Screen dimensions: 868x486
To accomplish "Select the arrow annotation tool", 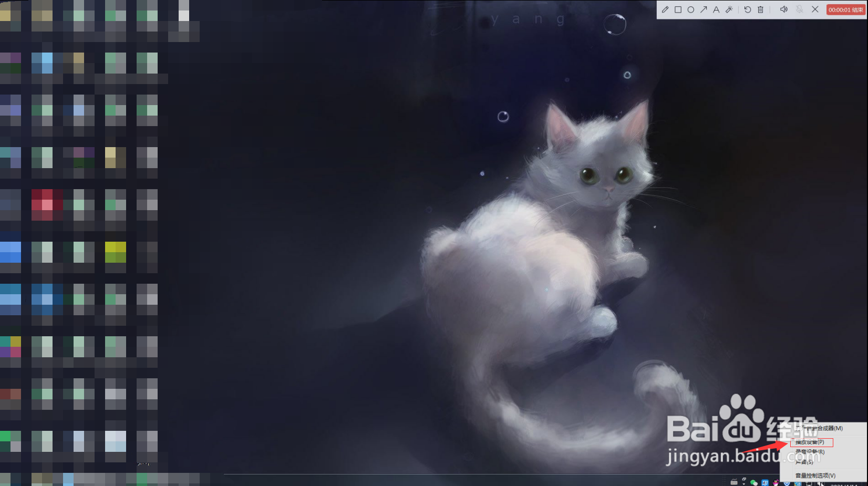I will pyautogui.click(x=704, y=9).
